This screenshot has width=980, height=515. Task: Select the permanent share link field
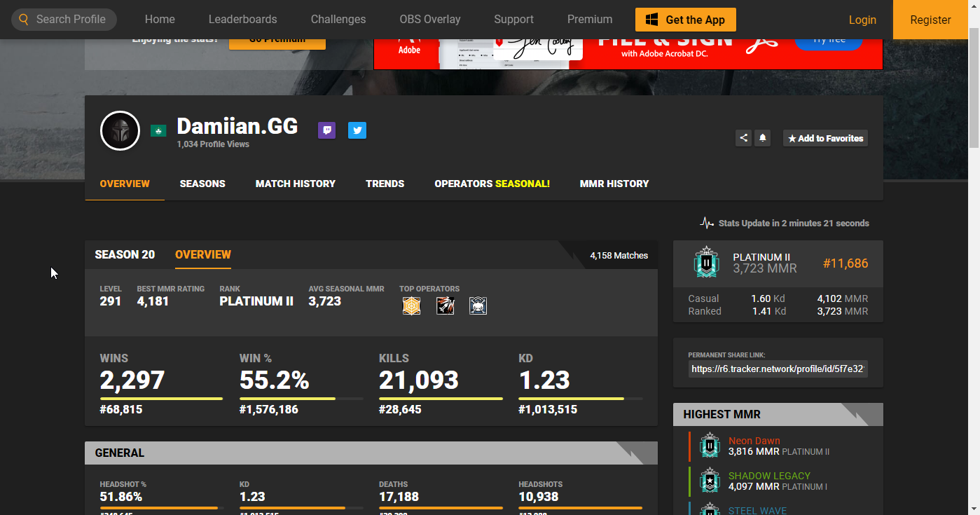(778, 369)
